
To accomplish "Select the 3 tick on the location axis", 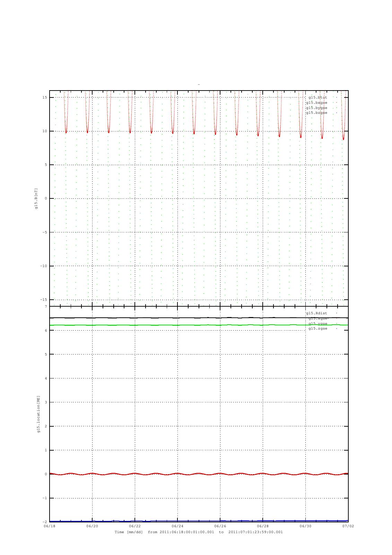I will click(46, 402).
